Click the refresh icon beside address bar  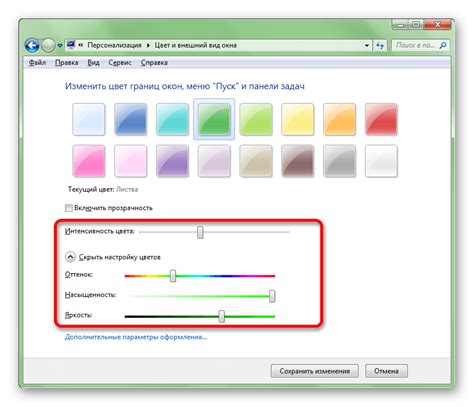[380, 45]
